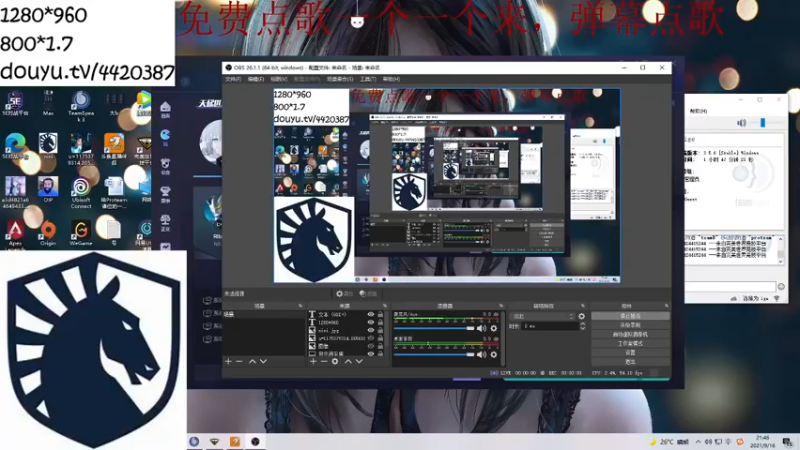The height and width of the screenshot is (450, 800).
Task: Pop out the 控件 dock panel icon
Action: tap(666, 306)
